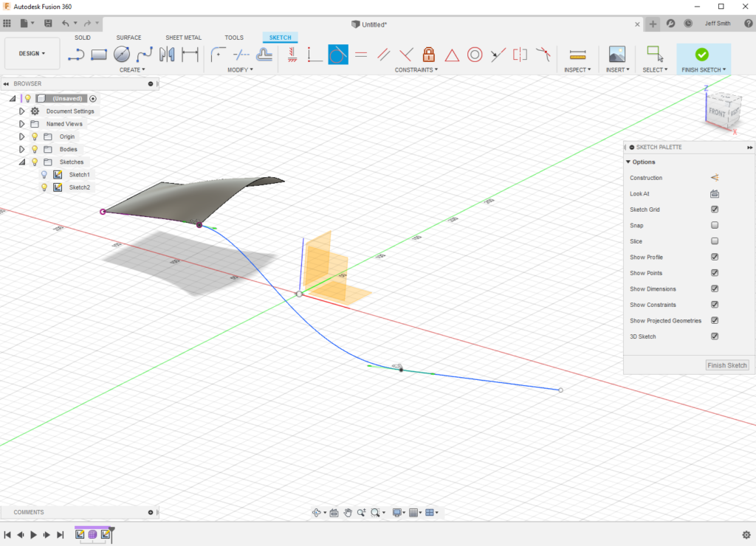
Task: Switch to the SHEET METAL tab
Action: 183,38
